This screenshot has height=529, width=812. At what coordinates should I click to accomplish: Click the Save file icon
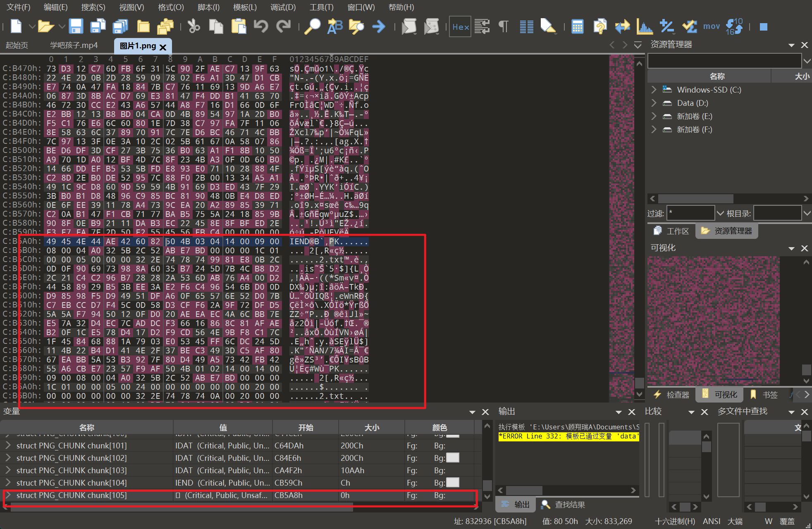pyautogui.click(x=76, y=26)
